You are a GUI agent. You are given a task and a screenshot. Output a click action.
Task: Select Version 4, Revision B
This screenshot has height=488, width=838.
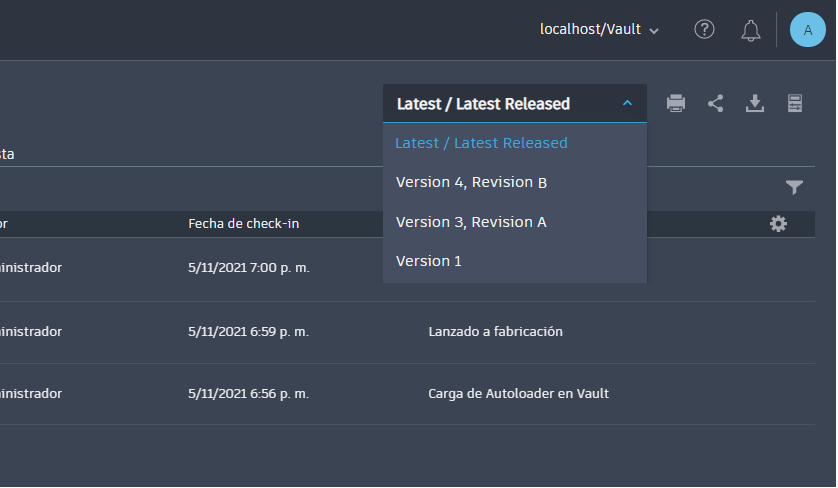coord(471,182)
